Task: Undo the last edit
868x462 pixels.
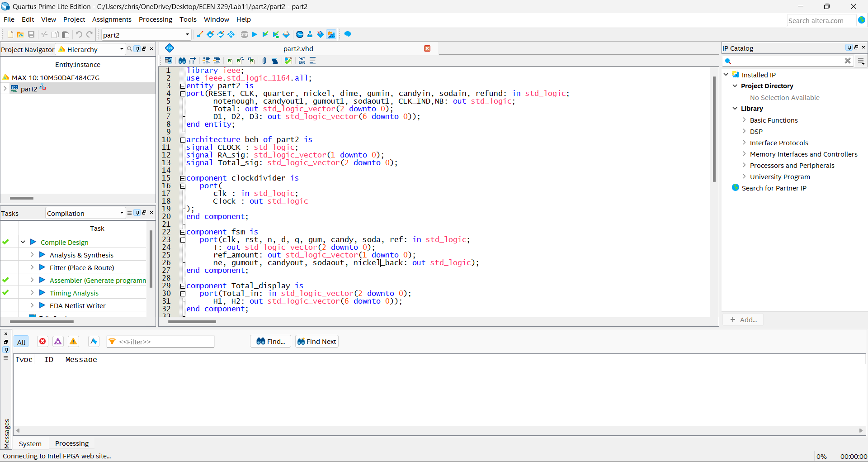Action: [79, 34]
